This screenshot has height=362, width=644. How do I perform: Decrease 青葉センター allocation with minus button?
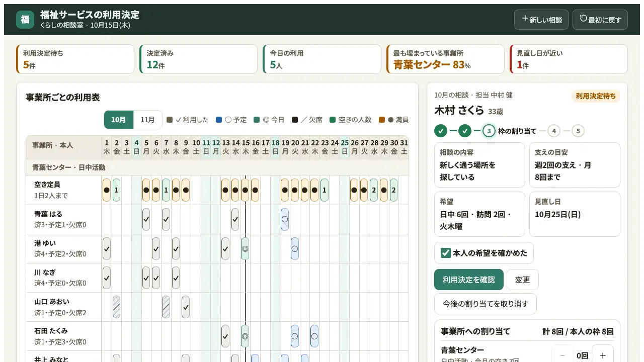pyautogui.click(x=562, y=355)
